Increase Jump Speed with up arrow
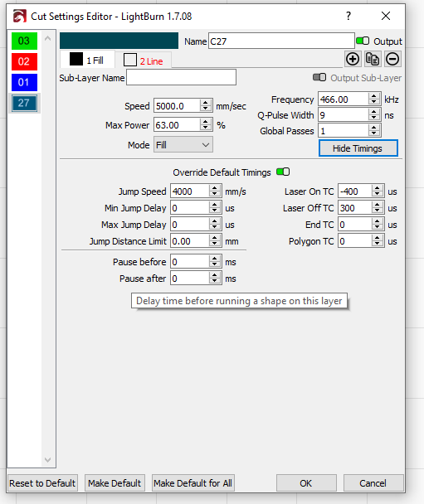Viewport: 424px width, 504px height. (x=214, y=188)
